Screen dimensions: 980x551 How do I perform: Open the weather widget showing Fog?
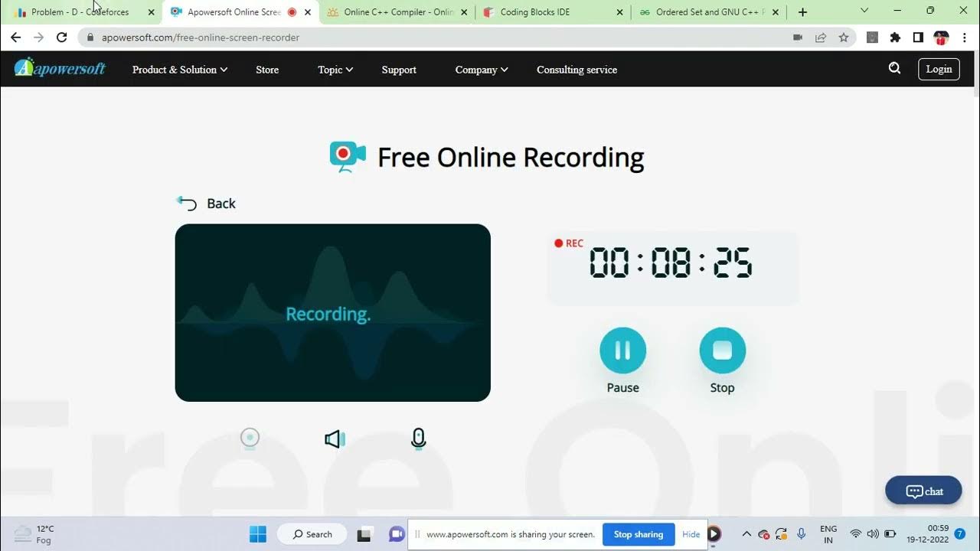point(34,534)
